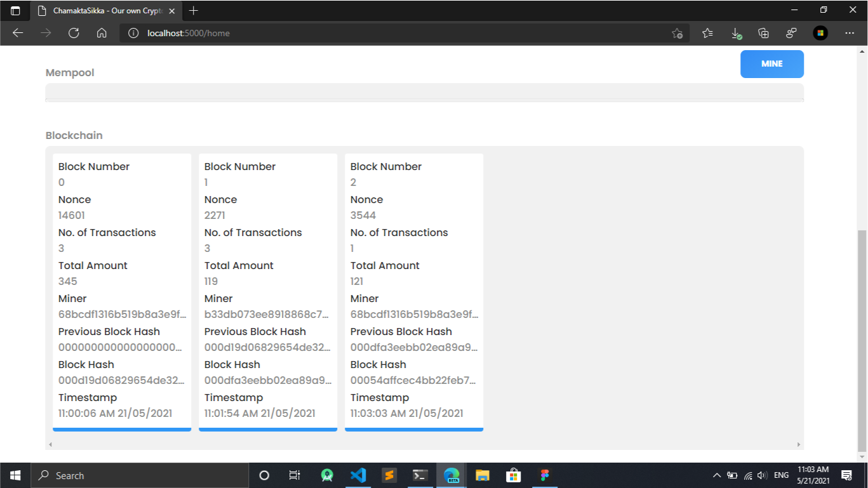Launch Android Studio from the taskbar
Viewport: 868px width, 488px height.
327,475
